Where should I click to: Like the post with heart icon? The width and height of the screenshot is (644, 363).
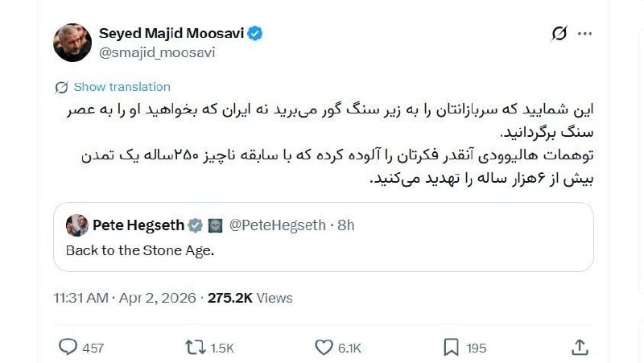[x=324, y=347]
